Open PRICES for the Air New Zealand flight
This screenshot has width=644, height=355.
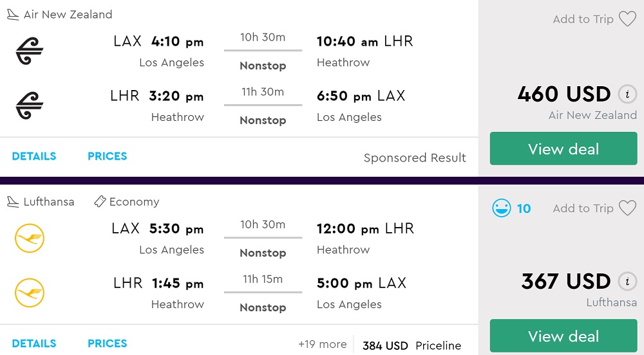(107, 156)
